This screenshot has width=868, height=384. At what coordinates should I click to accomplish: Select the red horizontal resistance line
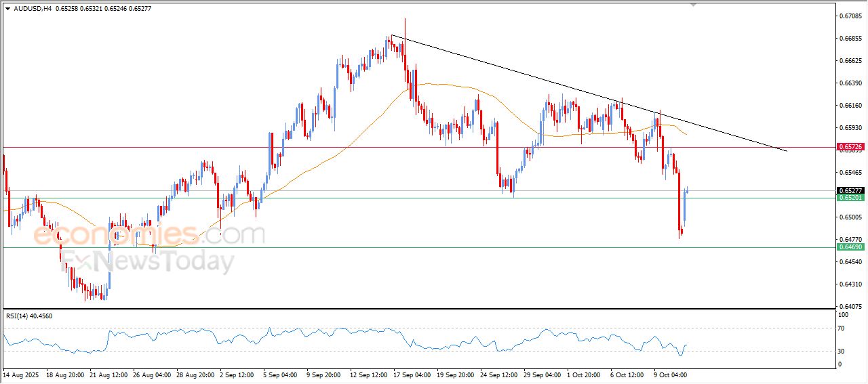(x=203, y=147)
